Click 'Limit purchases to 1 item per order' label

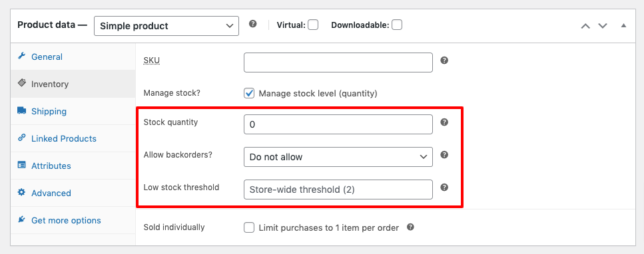[328, 228]
